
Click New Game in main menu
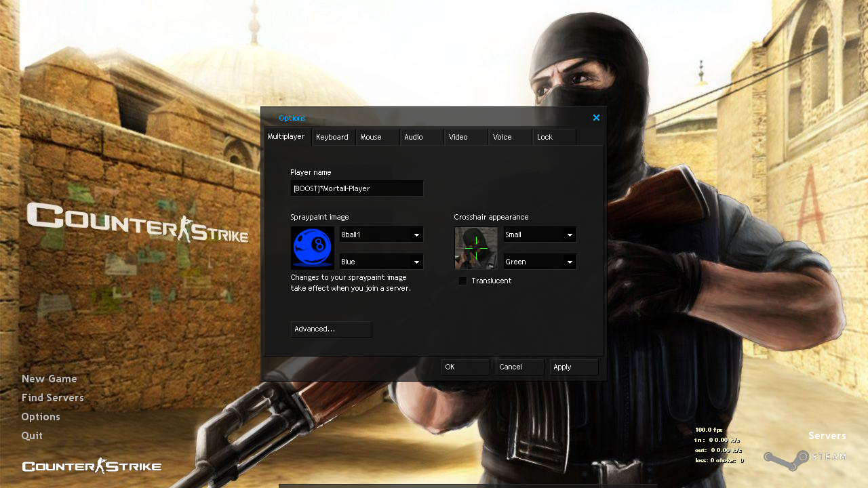[50, 379]
